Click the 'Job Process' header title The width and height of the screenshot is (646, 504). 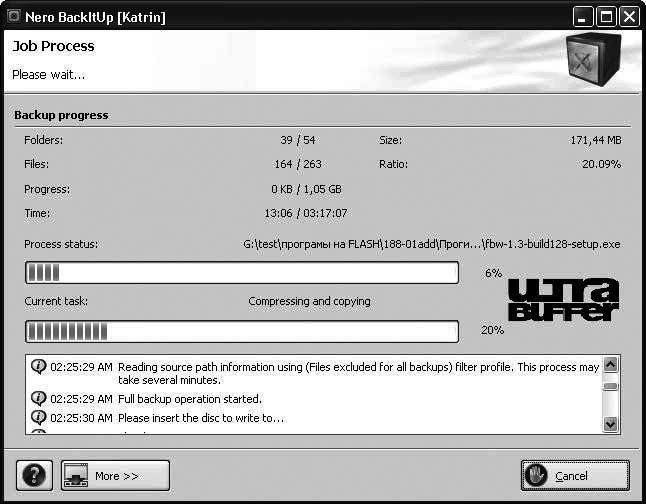(53, 46)
